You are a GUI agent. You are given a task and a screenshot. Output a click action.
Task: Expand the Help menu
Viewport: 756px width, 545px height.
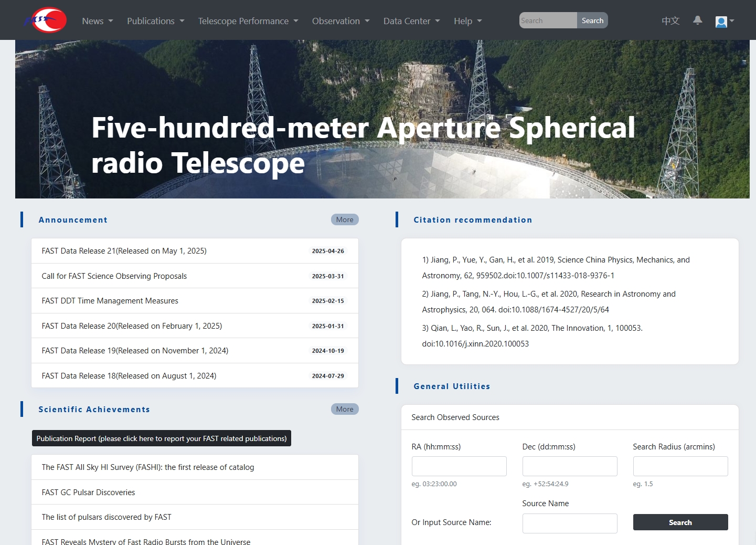[x=467, y=21]
